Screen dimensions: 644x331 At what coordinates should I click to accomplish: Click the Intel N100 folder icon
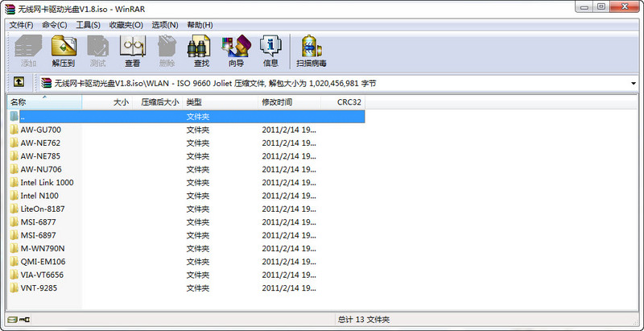[x=14, y=196]
